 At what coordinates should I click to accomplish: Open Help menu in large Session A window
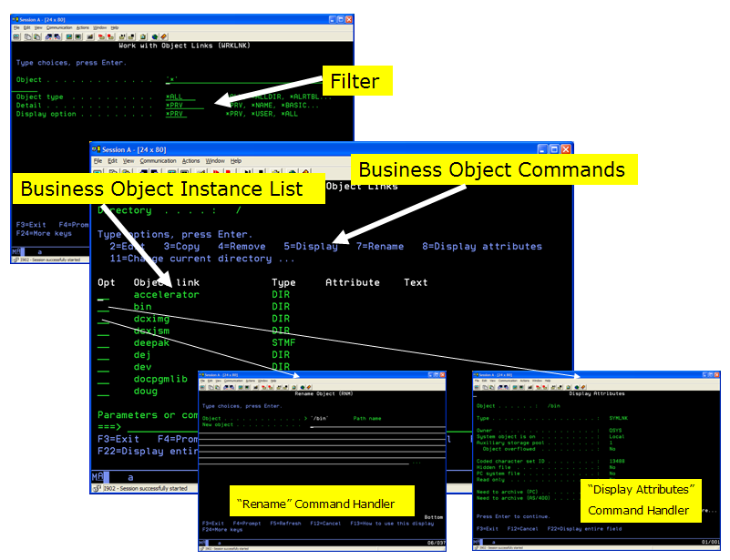pos(236,161)
